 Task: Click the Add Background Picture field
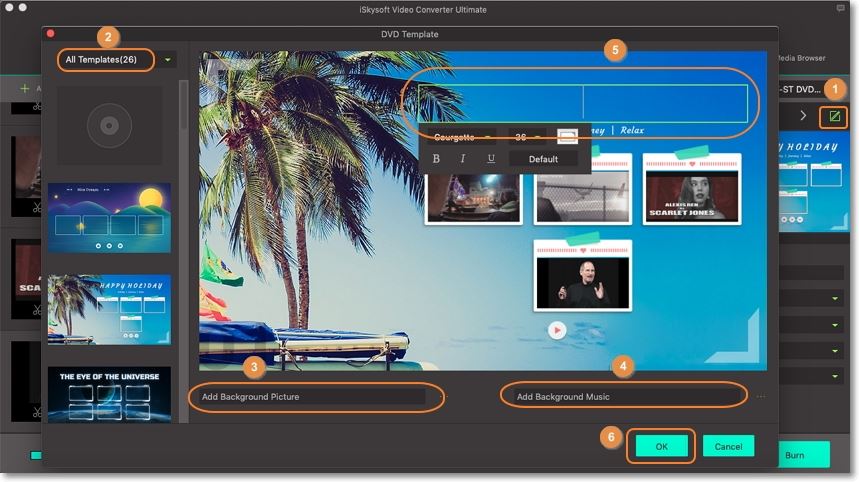(310, 396)
